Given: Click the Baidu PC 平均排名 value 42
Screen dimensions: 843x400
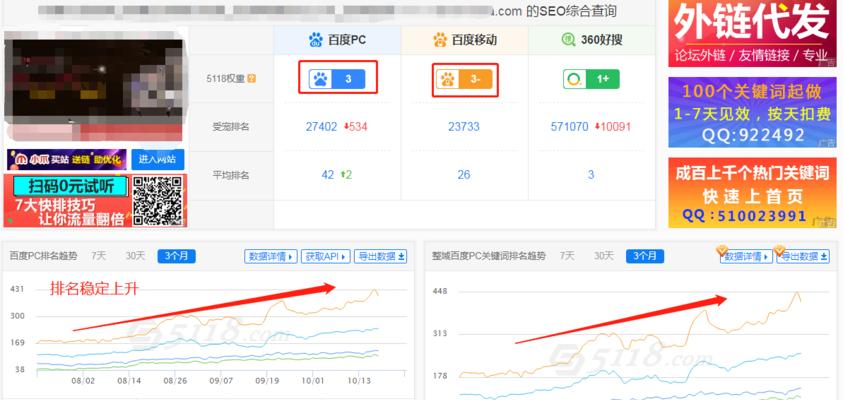Looking at the screenshot, I should pos(328,175).
